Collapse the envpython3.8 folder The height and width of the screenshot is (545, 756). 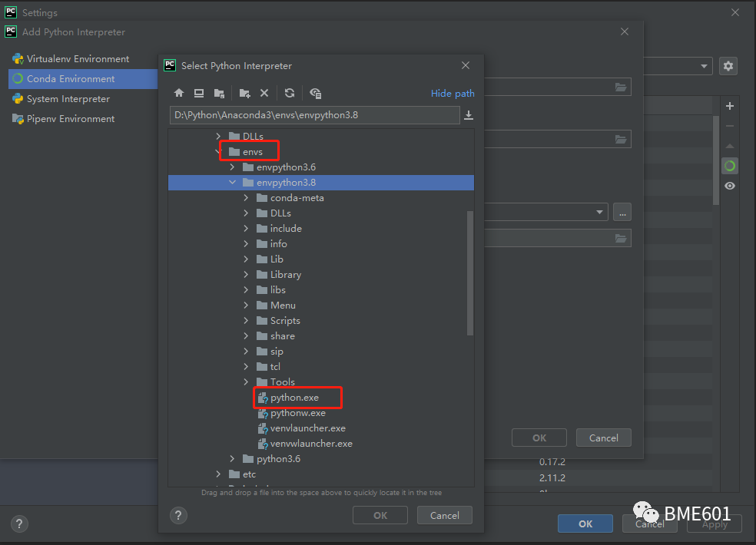(232, 183)
